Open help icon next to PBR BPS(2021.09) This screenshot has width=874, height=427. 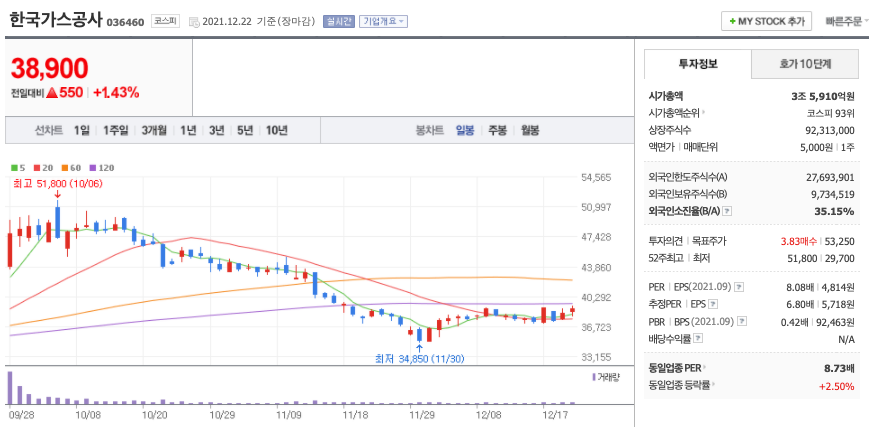pyautogui.click(x=741, y=321)
